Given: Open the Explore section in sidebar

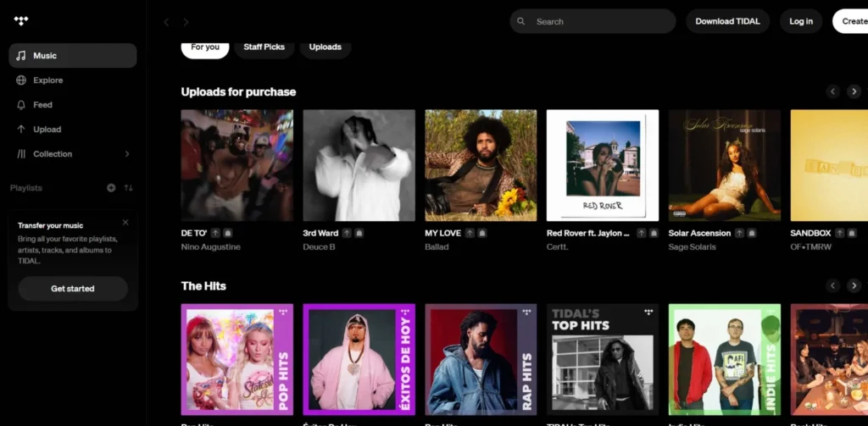Looking at the screenshot, I should coord(73,80).
